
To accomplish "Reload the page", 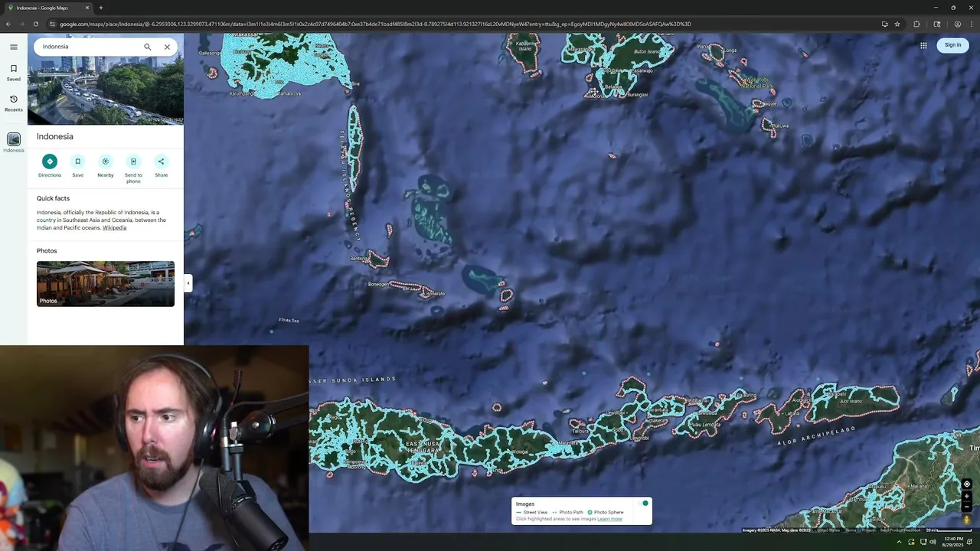I will pyautogui.click(x=35, y=24).
